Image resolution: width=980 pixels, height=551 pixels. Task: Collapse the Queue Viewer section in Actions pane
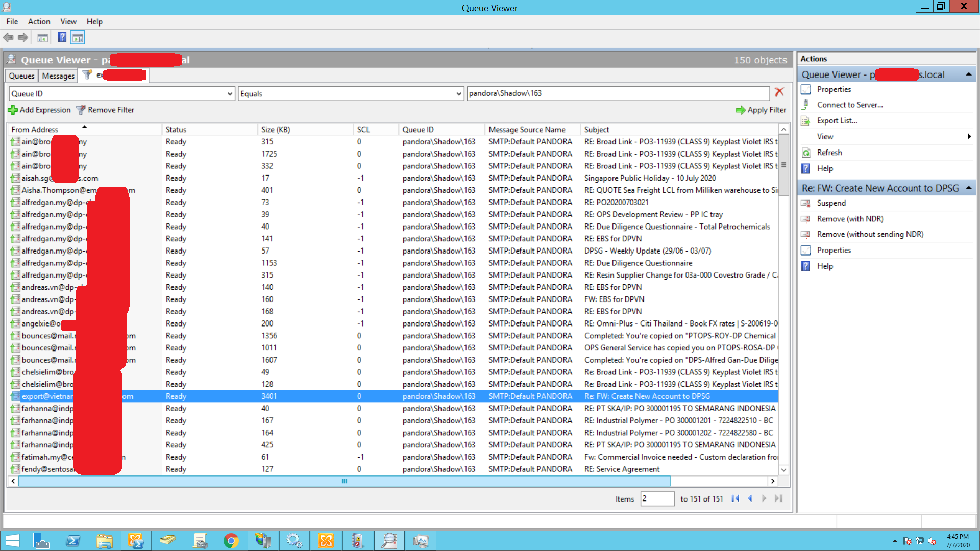(969, 74)
